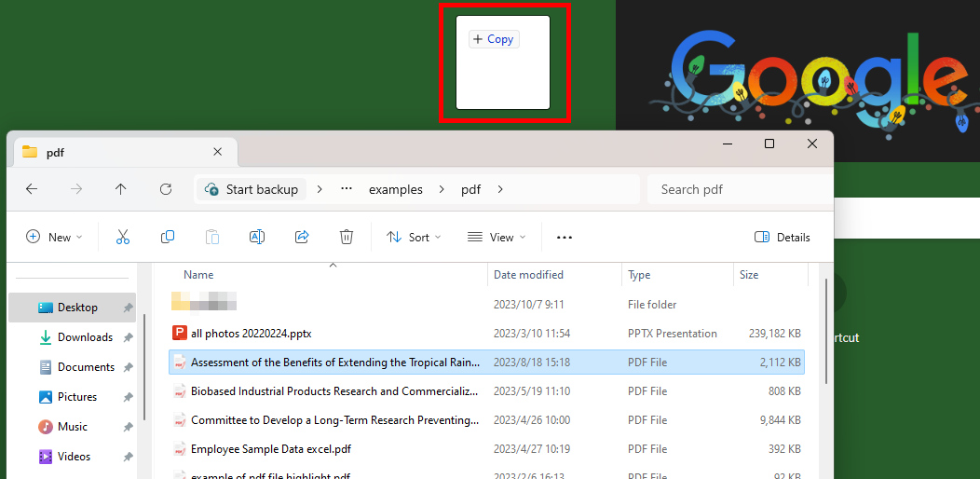Viewport: 980px width, 479px height.
Task: Refresh the pdf folder view
Action: [x=166, y=189]
